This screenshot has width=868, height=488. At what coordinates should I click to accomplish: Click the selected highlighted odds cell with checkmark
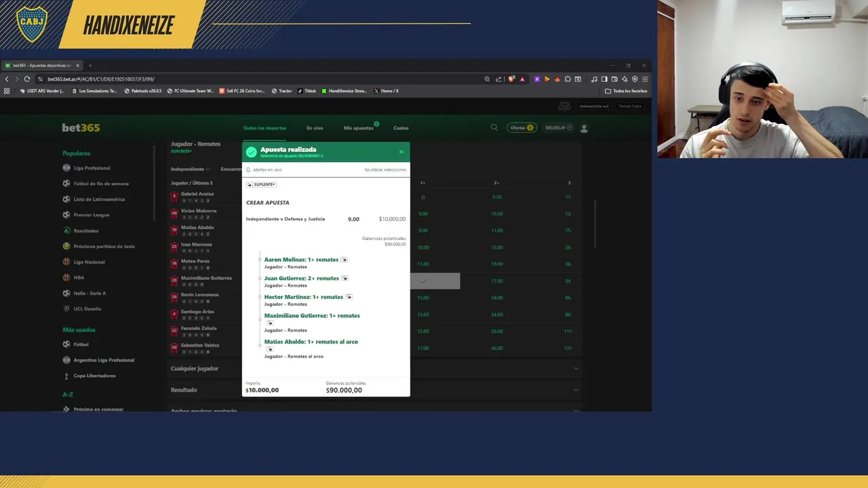[x=435, y=281]
